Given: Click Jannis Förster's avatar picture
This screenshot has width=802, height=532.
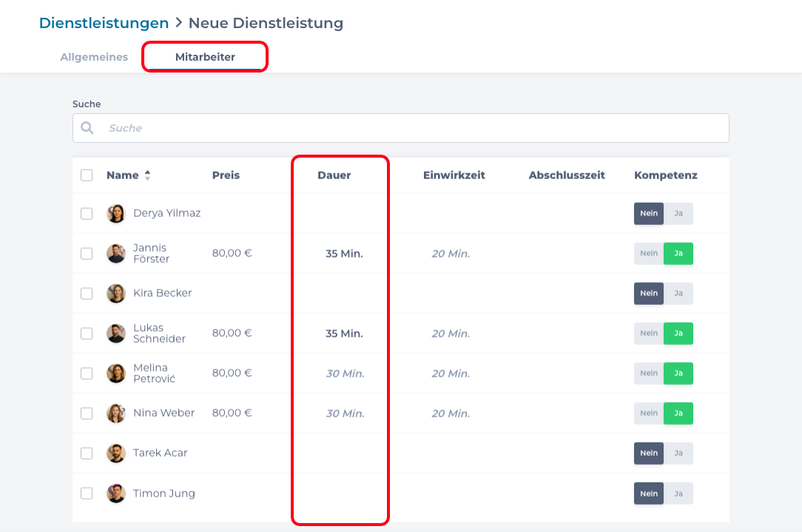Looking at the screenshot, I should point(116,254).
